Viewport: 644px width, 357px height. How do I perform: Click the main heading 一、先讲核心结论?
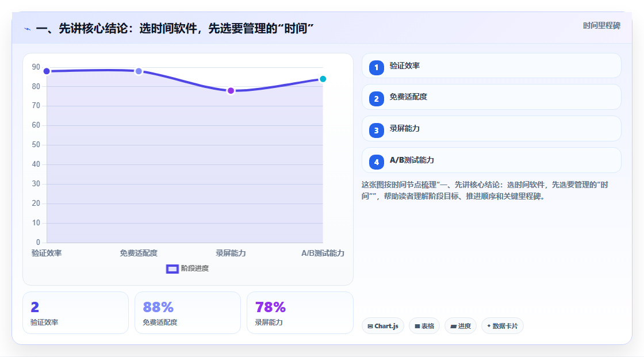pyautogui.click(x=175, y=29)
